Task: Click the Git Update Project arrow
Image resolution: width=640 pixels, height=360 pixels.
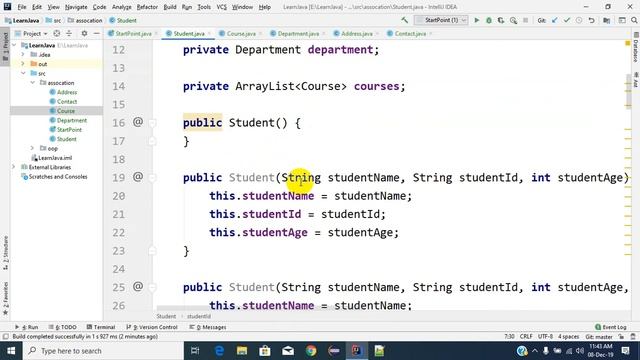Action: click(x=554, y=20)
